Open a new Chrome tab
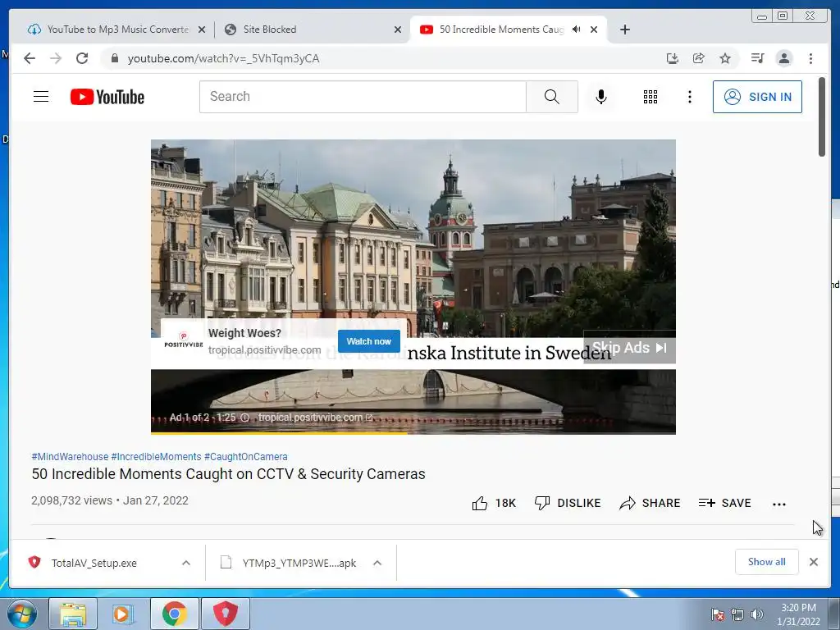Screen dimensions: 840x630 coord(624,30)
